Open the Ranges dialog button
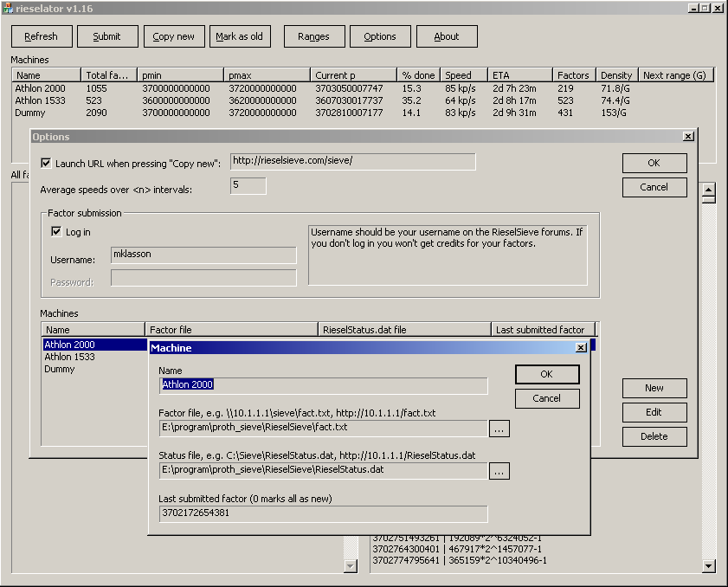728x587 pixels. (314, 36)
